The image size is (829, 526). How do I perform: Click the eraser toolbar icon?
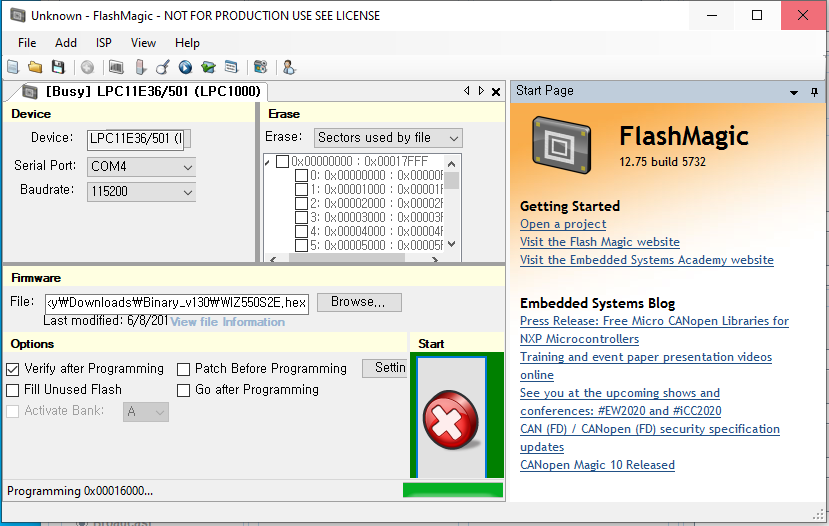click(141, 67)
